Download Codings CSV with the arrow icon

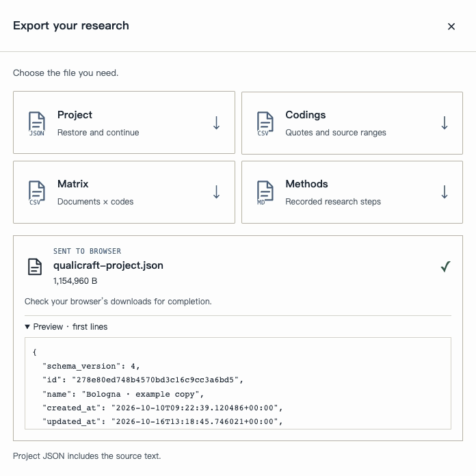pos(445,123)
